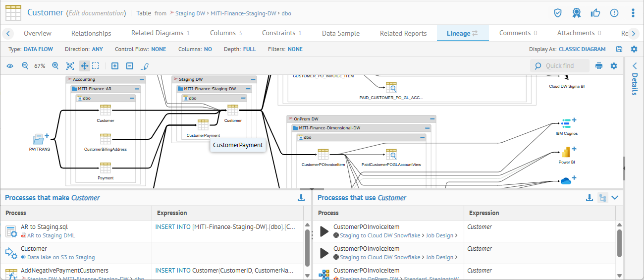Click the Edit documentation link
Screen dimensions: 644x280
tap(96, 13)
